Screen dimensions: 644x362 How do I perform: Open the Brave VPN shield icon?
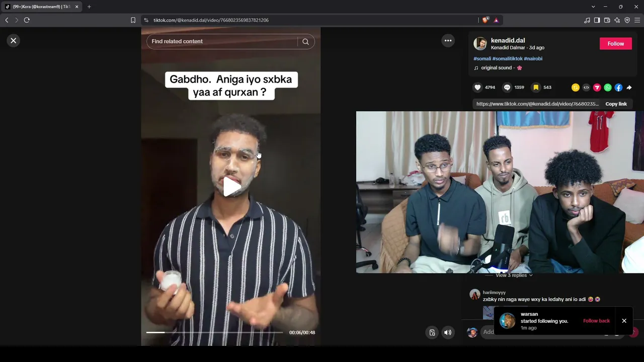click(627, 20)
